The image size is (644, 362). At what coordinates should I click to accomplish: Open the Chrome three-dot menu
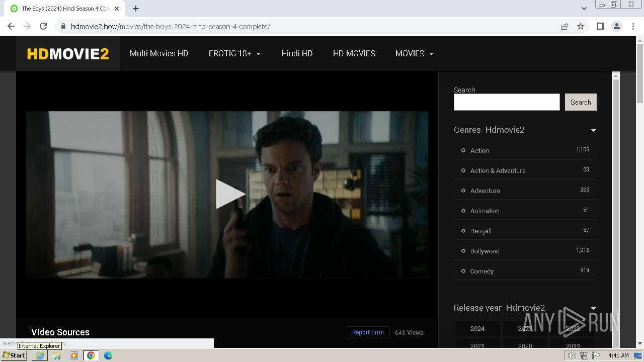pos(633,26)
